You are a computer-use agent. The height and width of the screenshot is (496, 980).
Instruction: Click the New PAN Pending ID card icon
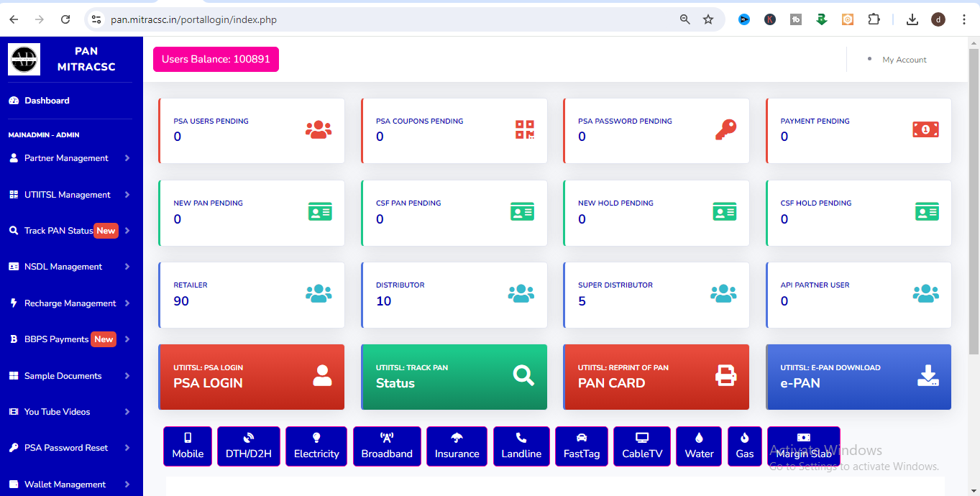pyautogui.click(x=320, y=212)
